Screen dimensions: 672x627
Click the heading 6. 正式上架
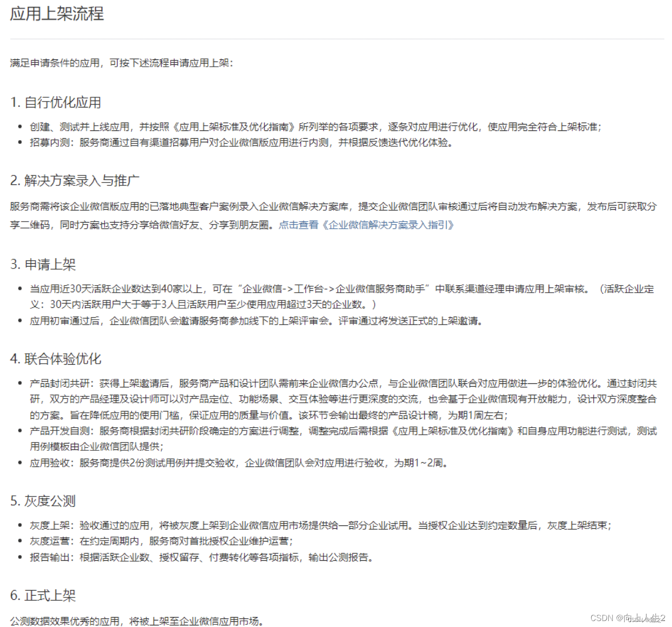[43, 595]
